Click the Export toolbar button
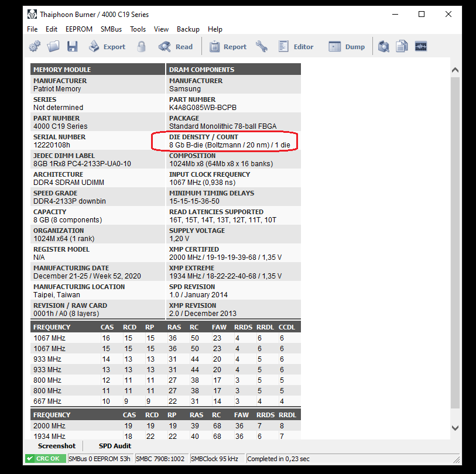The image size is (476, 474). click(107, 46)
